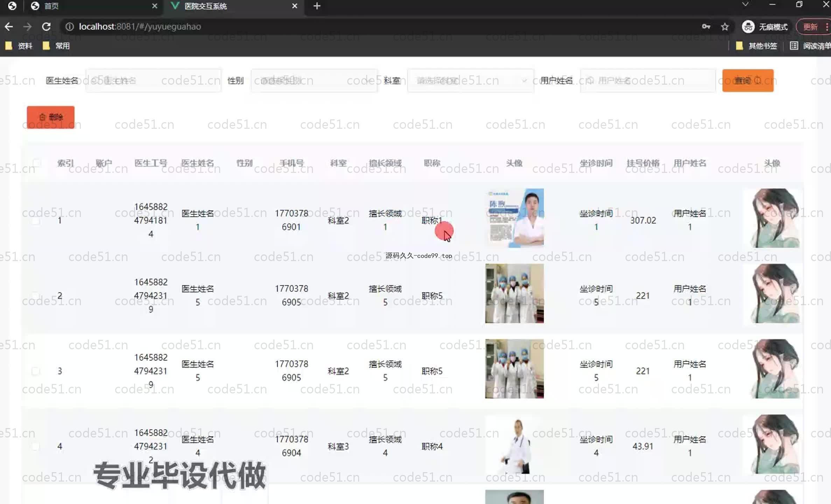Image resolution: width=831 pixels, height=504 pixels.
Task: Bookmark this page with the star icon
Action: click(x=725, y=27)
